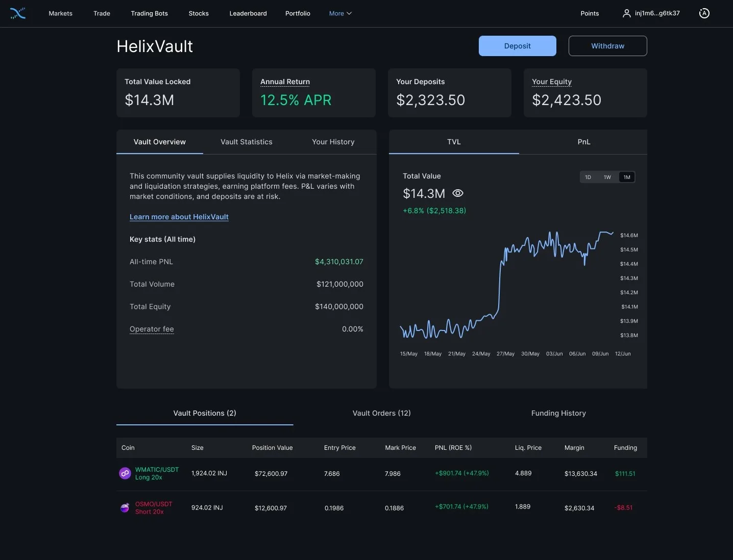Expand the More menu chevron
The height and width of the screenshot is (560, 733).
(x=349, y=13)
